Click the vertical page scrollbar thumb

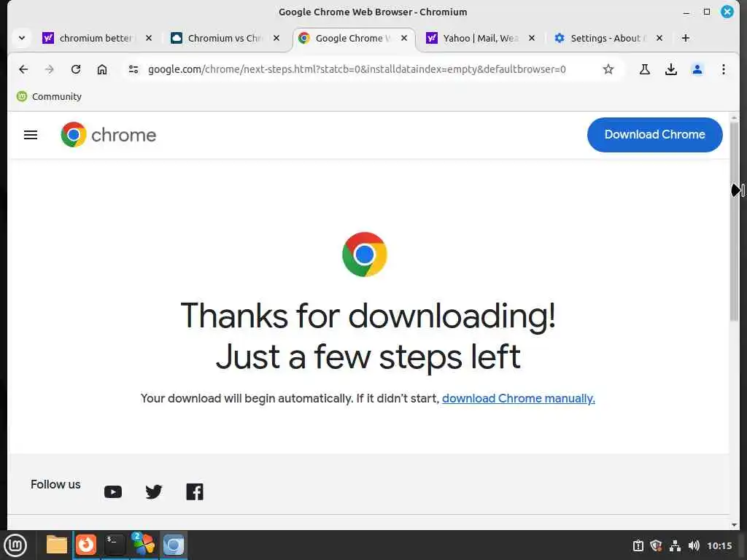coord(734,220)
